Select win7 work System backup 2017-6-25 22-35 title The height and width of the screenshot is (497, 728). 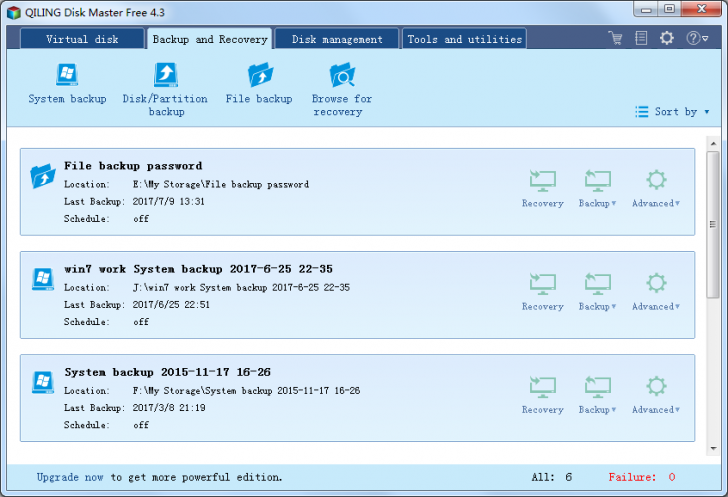tap(198, 269)
